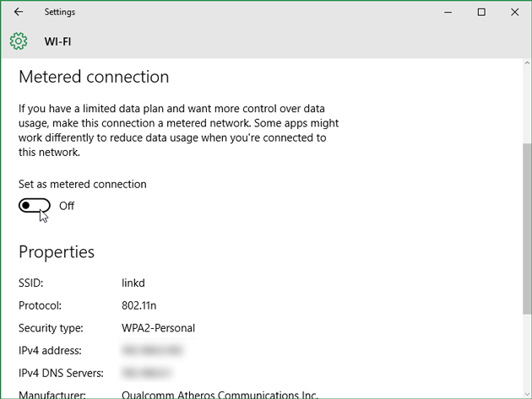The image size is (532, 399).
Task: Click the Properties heading
Action: coord(57,251)
